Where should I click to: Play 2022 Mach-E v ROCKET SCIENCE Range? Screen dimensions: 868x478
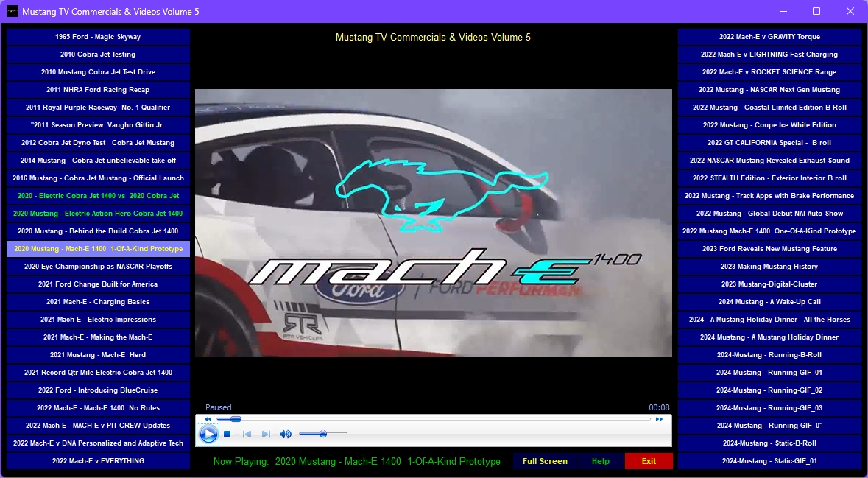(769, 72)
